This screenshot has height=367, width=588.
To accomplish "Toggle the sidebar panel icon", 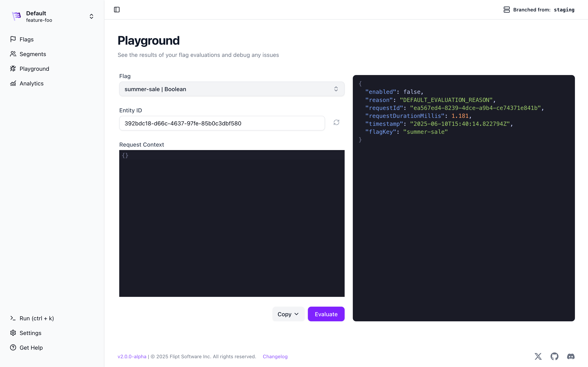I will click(117, 10).
